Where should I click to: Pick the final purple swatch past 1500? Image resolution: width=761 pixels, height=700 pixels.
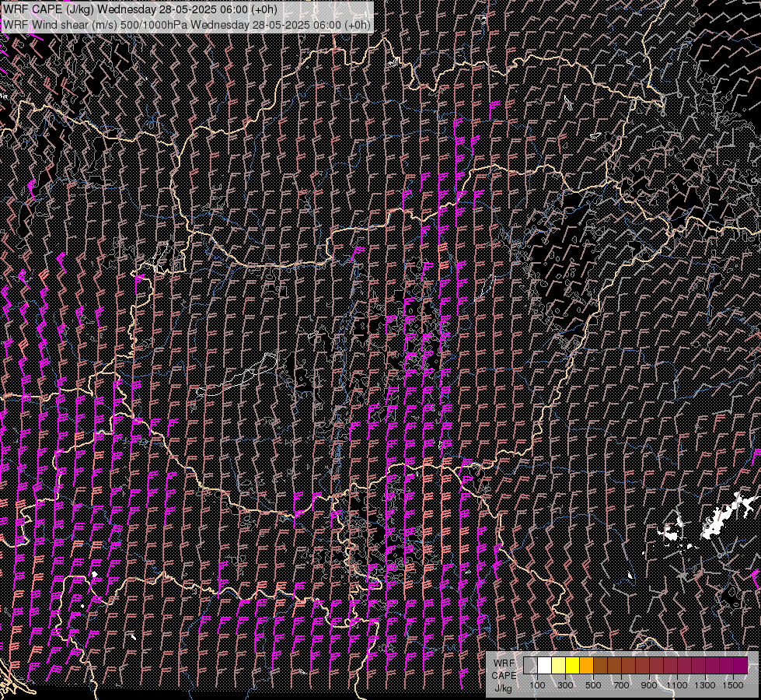tap(741, 665)
